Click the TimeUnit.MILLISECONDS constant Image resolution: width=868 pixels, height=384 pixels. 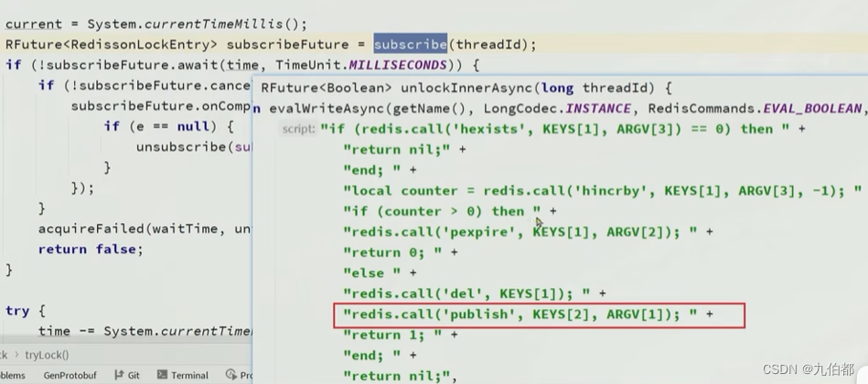[x=361, y=65]
